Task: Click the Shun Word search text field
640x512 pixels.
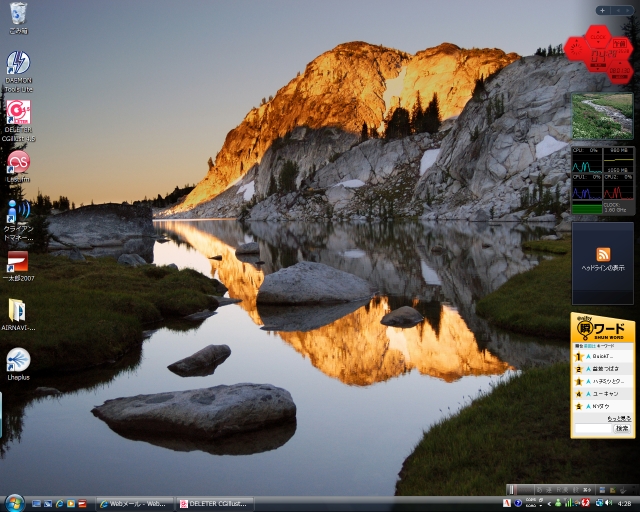Action: pos(593,428)
